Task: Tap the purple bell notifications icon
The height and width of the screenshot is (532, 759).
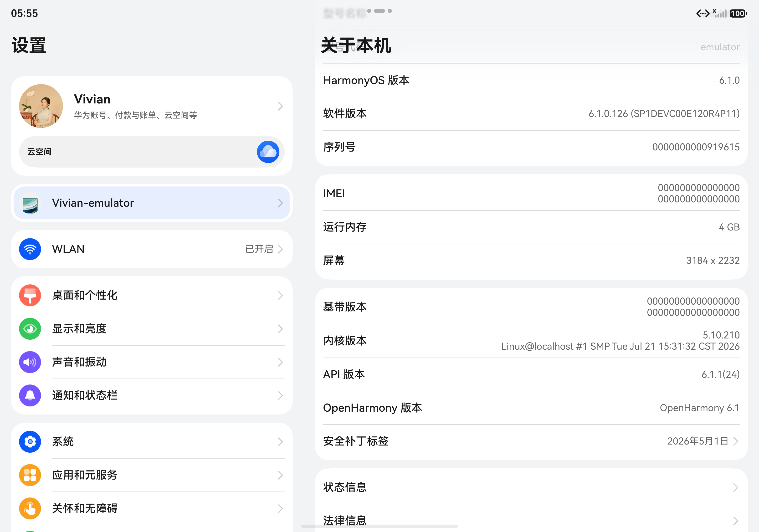Action: pos(30,395)
